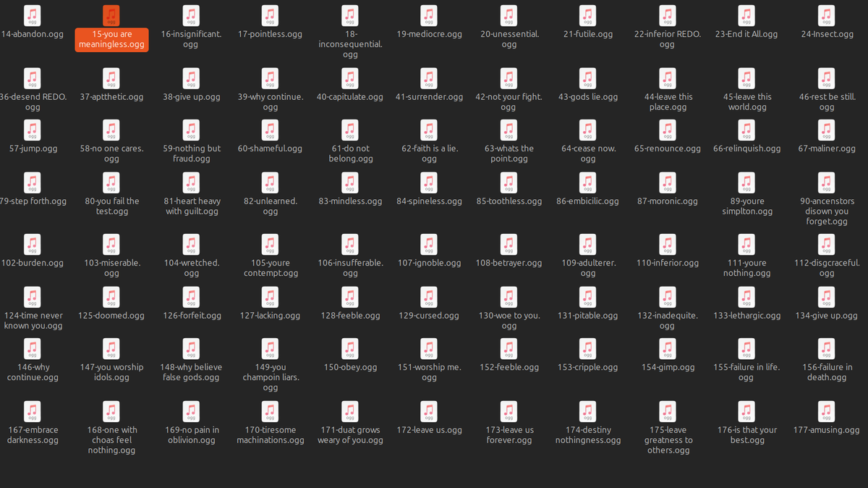The width and height of the screenshot is (868, 488).
Task: Select the 15-you are meaningless.ogg file icon
Action: pyautogui.click(x=111, y=15)
